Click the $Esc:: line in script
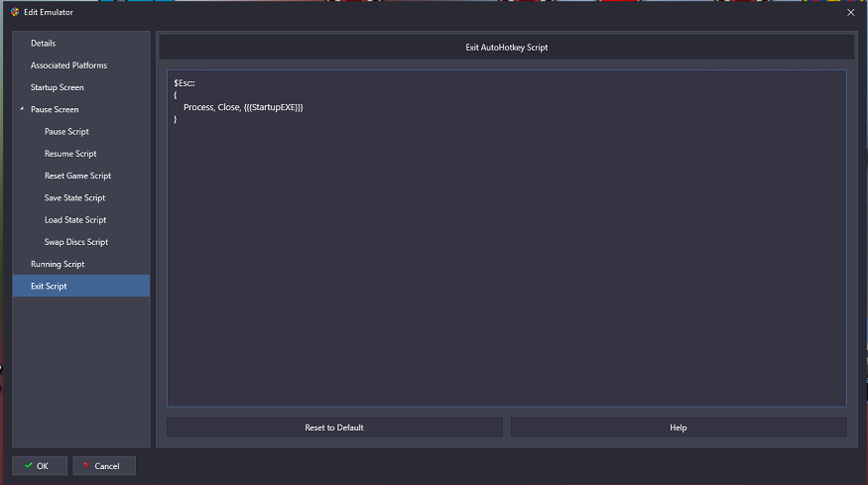This screenshot has height=485, width=868. pos(185,83)
